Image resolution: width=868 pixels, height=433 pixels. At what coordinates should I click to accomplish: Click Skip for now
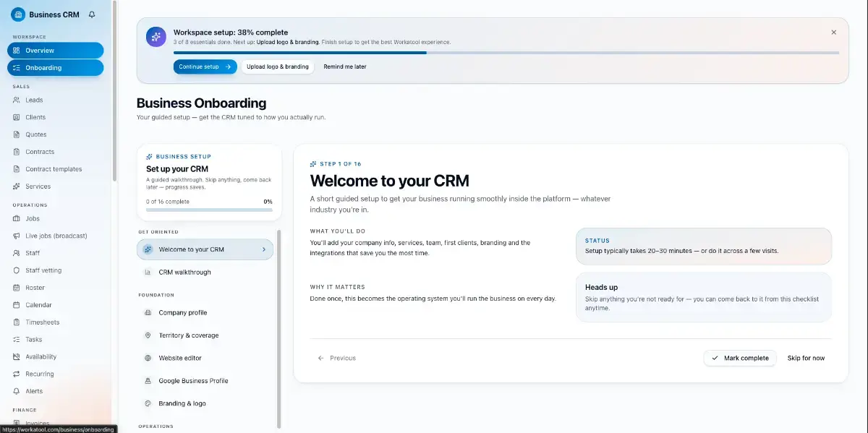(806, 358)
